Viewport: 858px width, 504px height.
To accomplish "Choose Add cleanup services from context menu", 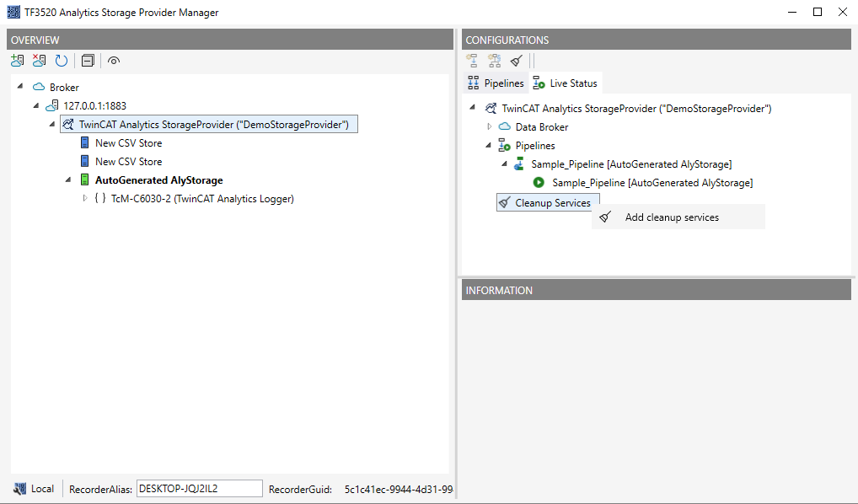I will click(678, 217).
